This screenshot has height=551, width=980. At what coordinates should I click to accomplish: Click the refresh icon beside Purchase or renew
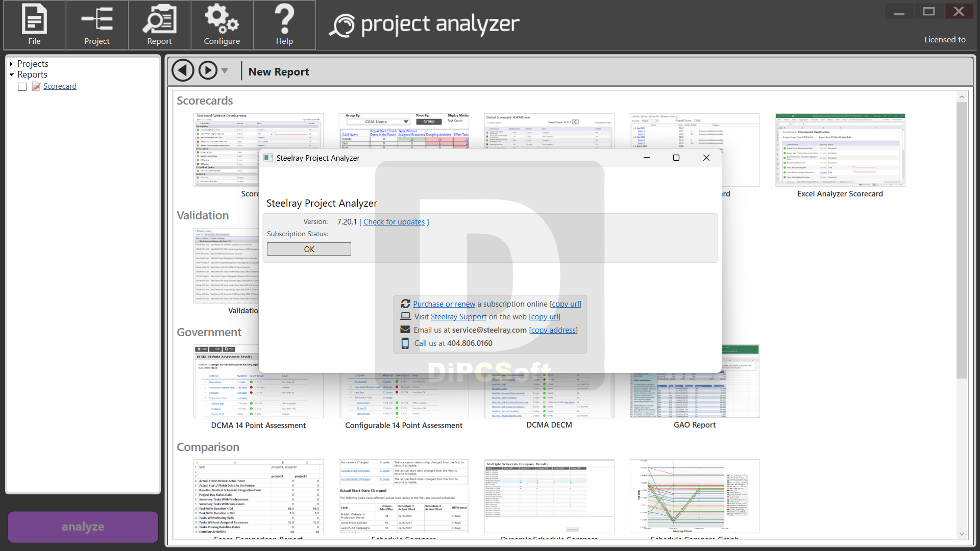[405, 304]
